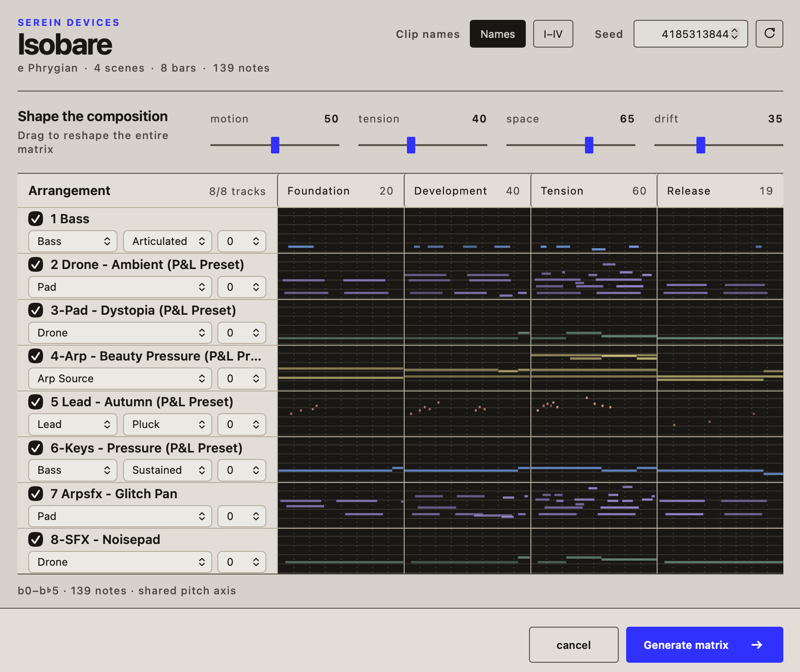This screenshot has width=800, height=672.
Task: Click the octave stepper for 5 Lead Autumn
Action: 242,424
